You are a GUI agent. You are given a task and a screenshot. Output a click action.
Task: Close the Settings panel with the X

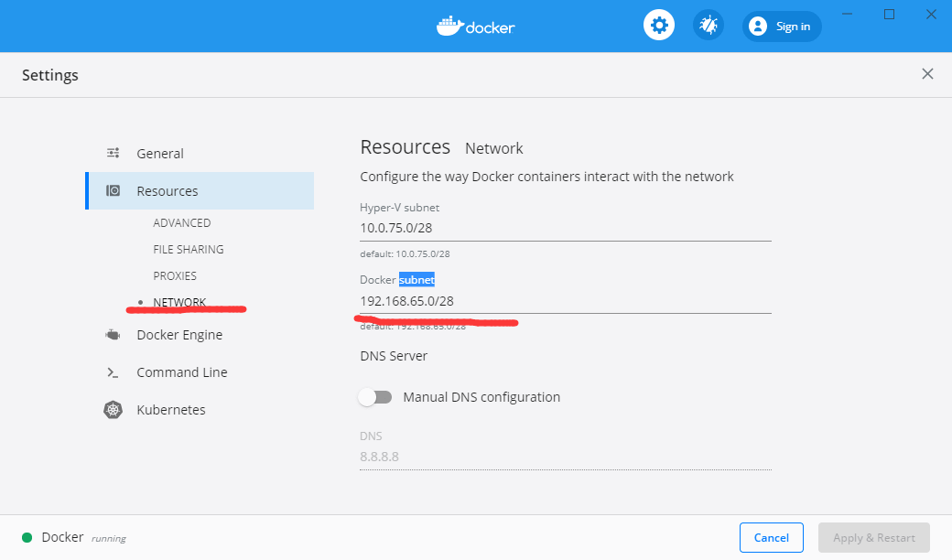click(x=927, y=74)
